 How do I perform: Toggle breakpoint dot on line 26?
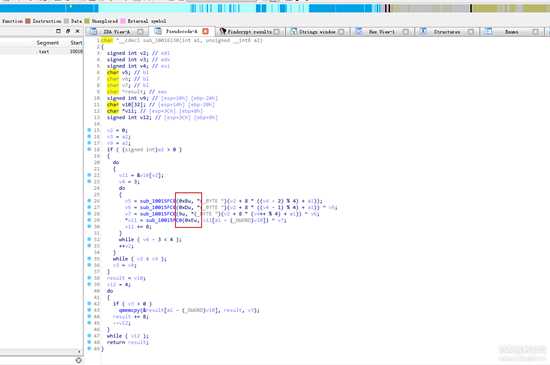[x=89, y=201]
